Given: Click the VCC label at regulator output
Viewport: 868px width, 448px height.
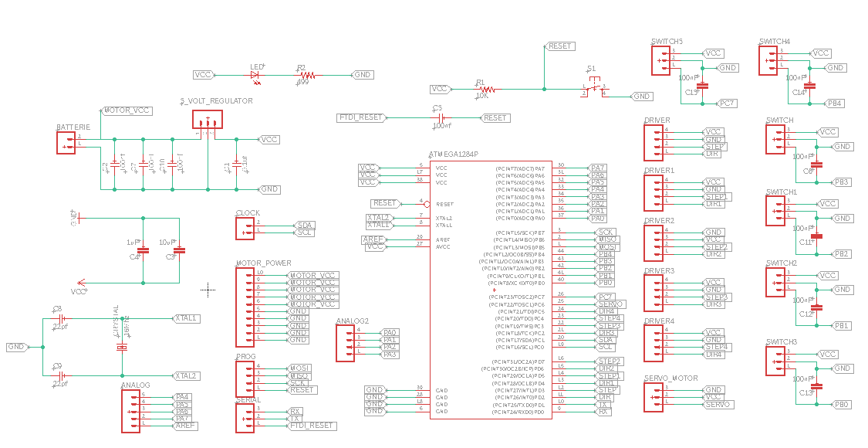Looking at the screenshot, I should pyautogui.click(x=269, y=140).
